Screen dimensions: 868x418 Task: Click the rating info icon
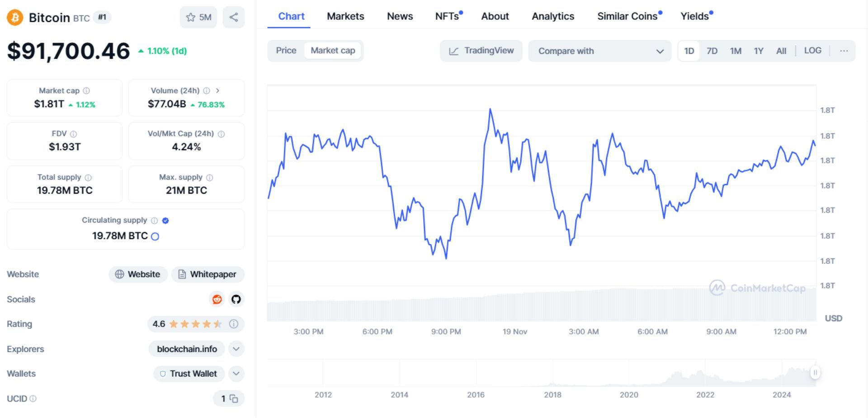(234, 324)
